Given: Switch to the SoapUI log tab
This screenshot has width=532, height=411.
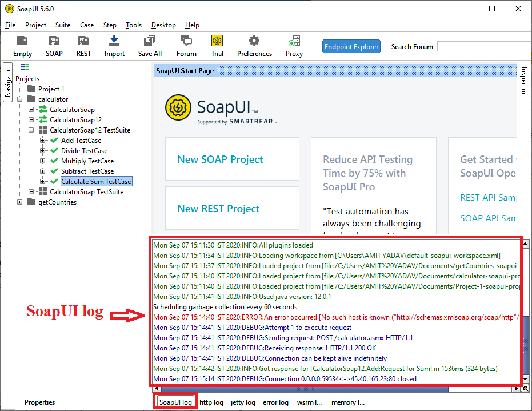Looking at the screenshot, I should [x=175, y=402].
